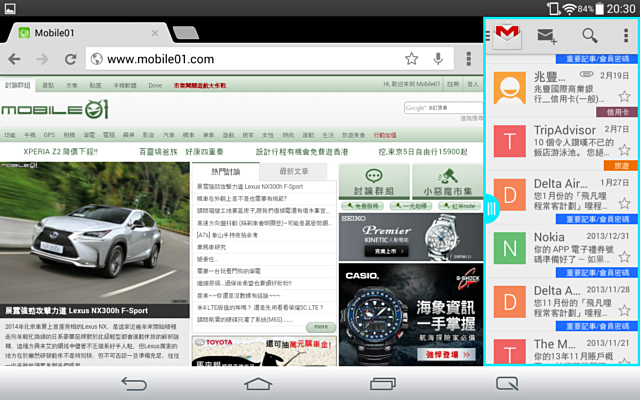Open gallery notification in status bar
The image size is (640, 400).
point(10,8)
